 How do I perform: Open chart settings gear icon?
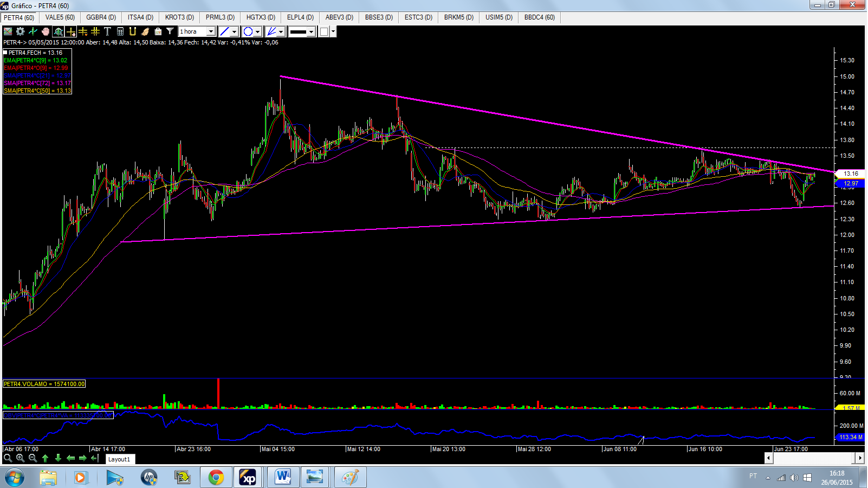(20, 31)
